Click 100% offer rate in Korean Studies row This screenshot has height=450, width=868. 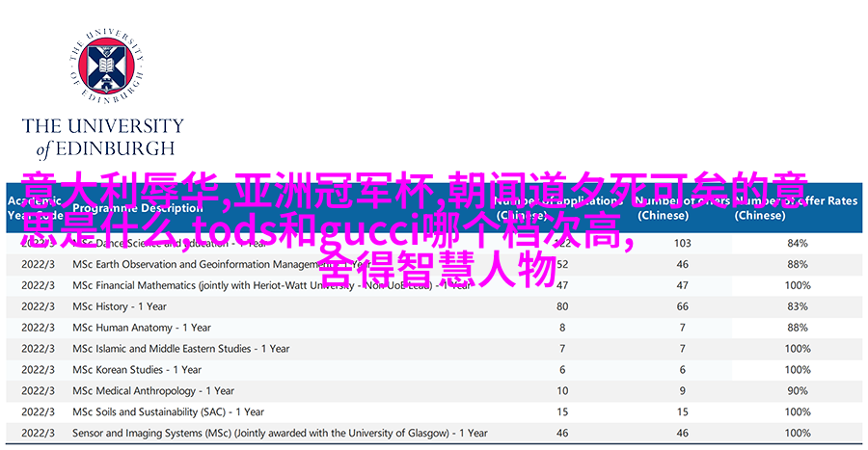coord(798,370)
